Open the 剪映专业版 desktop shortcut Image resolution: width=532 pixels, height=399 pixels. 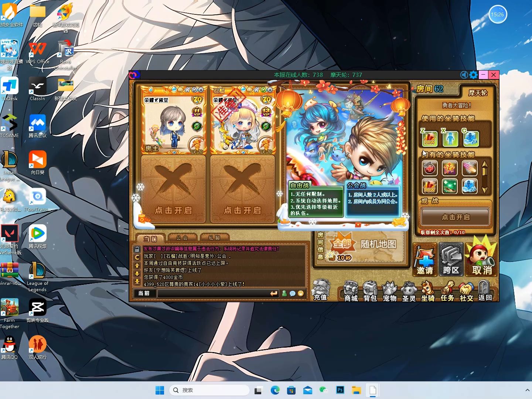point(37,311)
